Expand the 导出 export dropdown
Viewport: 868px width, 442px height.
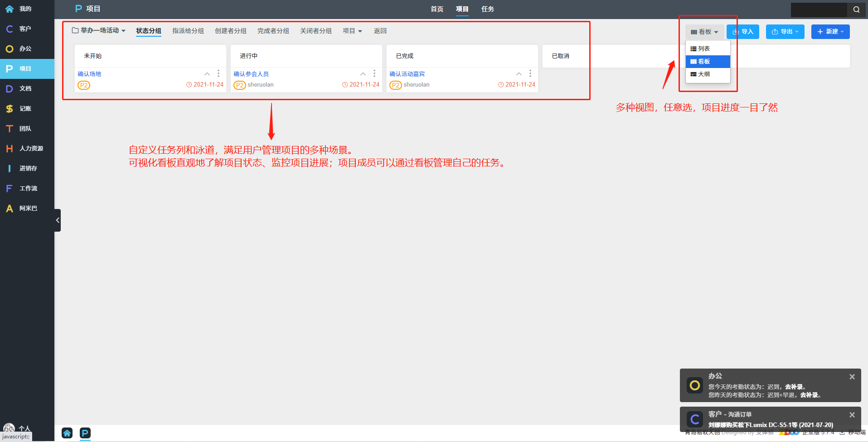pyautogui.click(x=785, y=32)
